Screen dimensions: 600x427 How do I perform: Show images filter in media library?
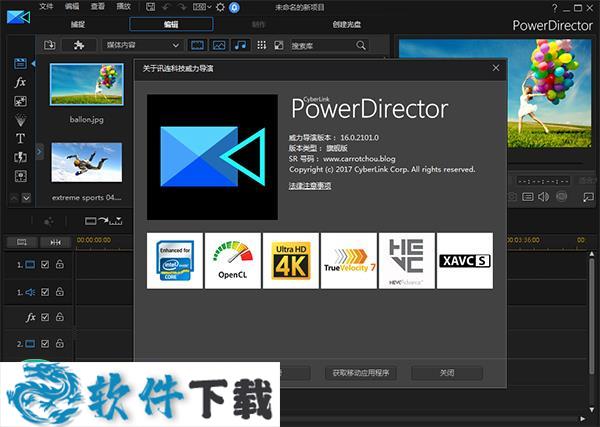click(218, 45)
